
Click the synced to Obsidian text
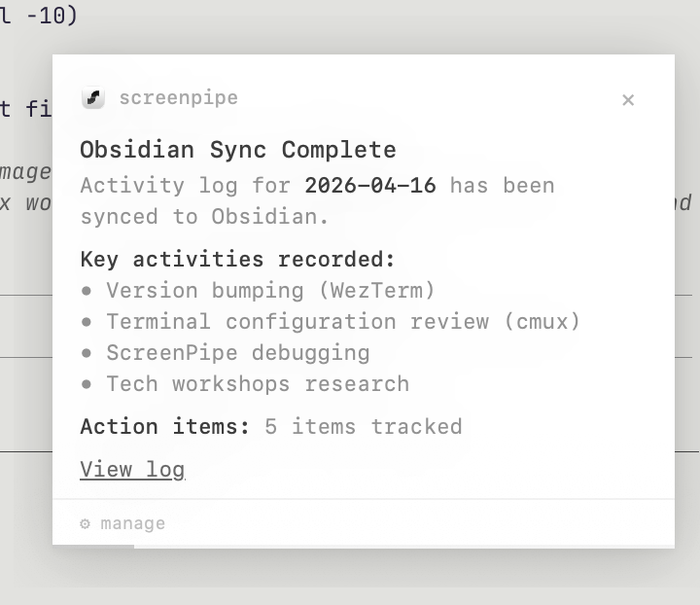[x=204, y=216]
